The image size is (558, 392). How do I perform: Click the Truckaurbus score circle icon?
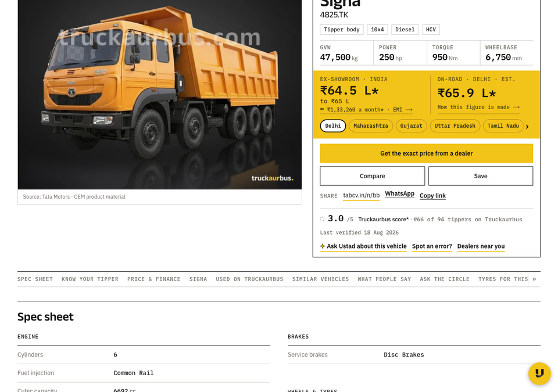(x=322, y=219)
